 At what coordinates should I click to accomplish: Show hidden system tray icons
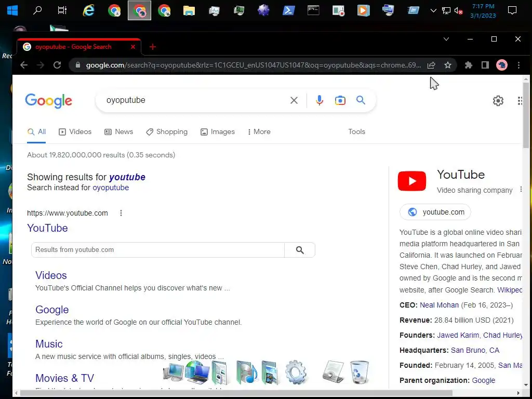(x=433, y=11)
